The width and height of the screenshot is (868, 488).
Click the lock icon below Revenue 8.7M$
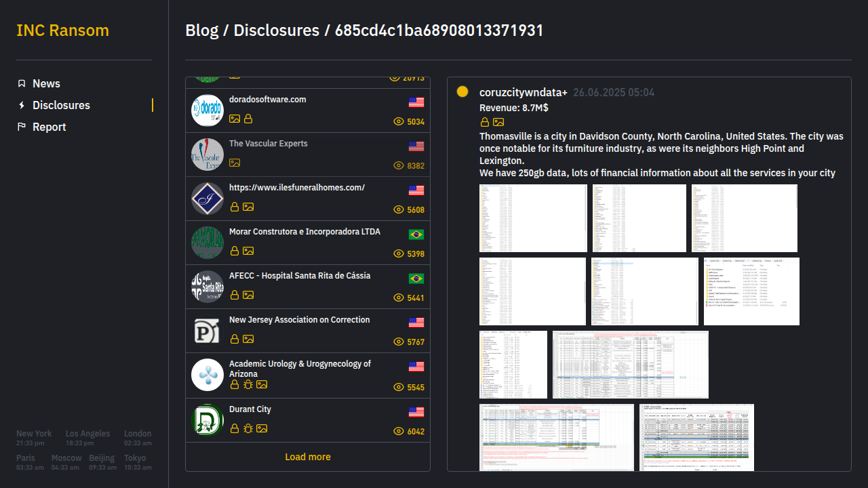click(x=485, y=122)
